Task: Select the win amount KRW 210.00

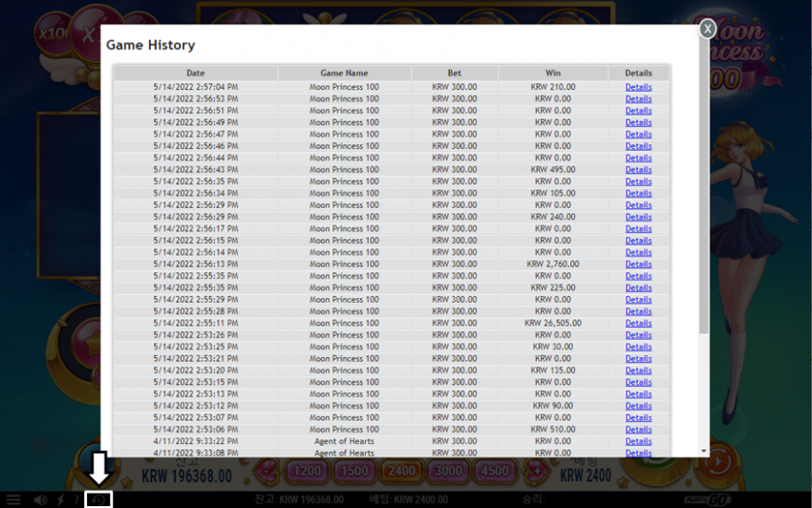Action: pos(553,87)
